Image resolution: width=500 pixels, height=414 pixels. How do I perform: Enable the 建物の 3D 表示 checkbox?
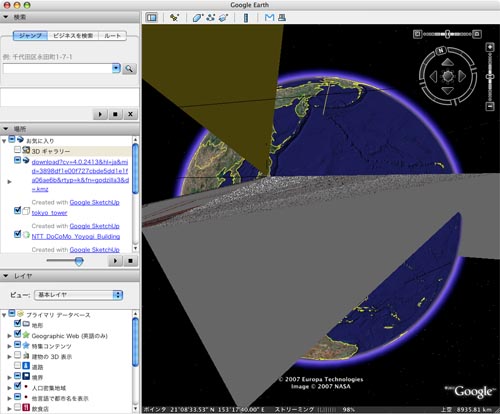point(17,355)
